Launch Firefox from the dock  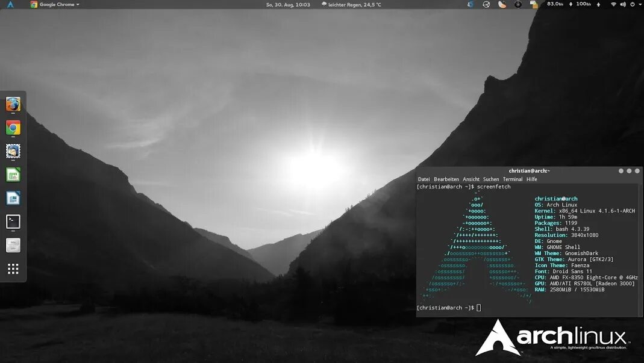coord(13,104)
